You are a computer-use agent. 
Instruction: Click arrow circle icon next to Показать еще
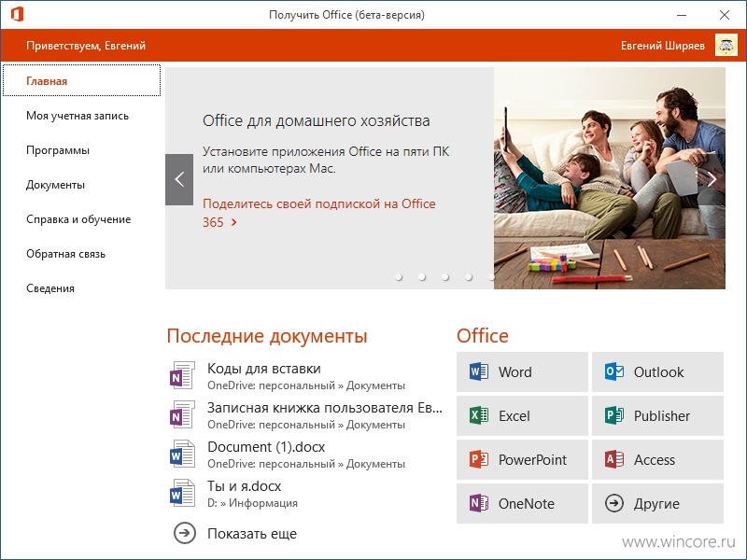click(x=184, y=533)
